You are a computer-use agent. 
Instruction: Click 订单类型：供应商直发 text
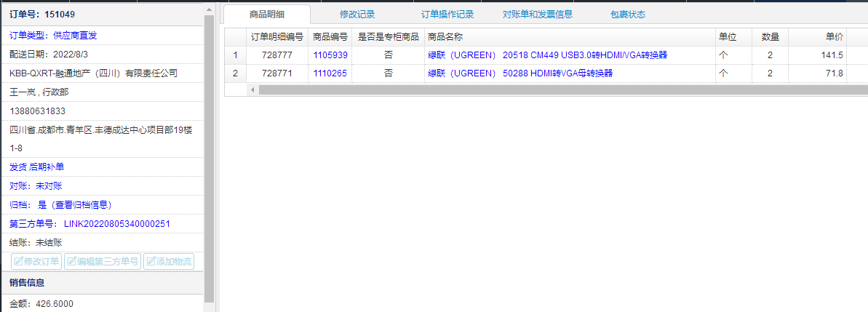(x=54, y=36)
